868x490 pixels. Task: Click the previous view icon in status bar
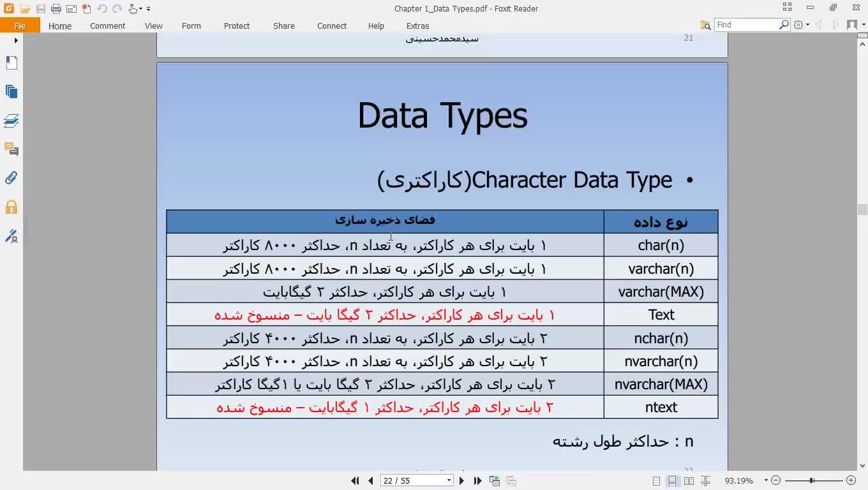(495, 481)
